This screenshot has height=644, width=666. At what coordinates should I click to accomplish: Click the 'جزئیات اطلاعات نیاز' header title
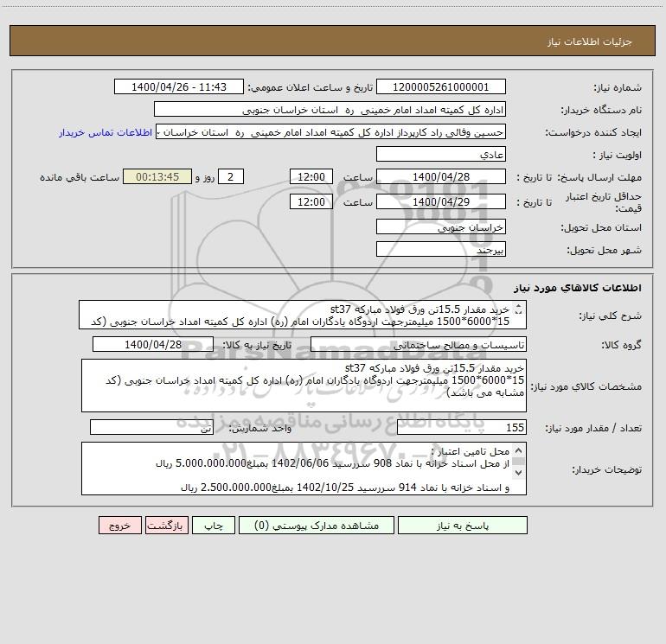click(x=590, y=41)
